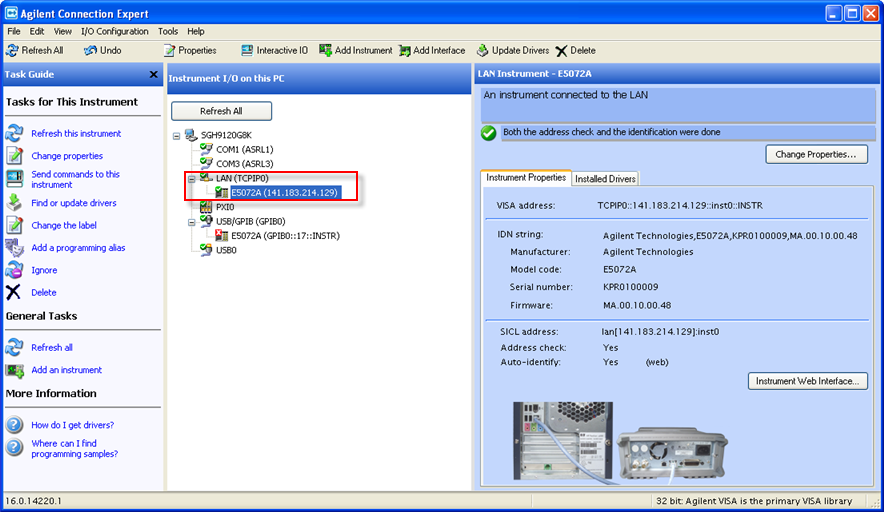Viewport: 884px width, 512px height.
Task: Click the Change the label task icon
Action: coord(14,225)
